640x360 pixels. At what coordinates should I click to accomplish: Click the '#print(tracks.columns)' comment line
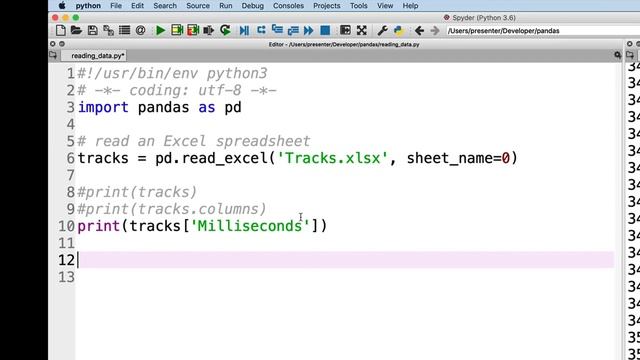click(172, 209)
